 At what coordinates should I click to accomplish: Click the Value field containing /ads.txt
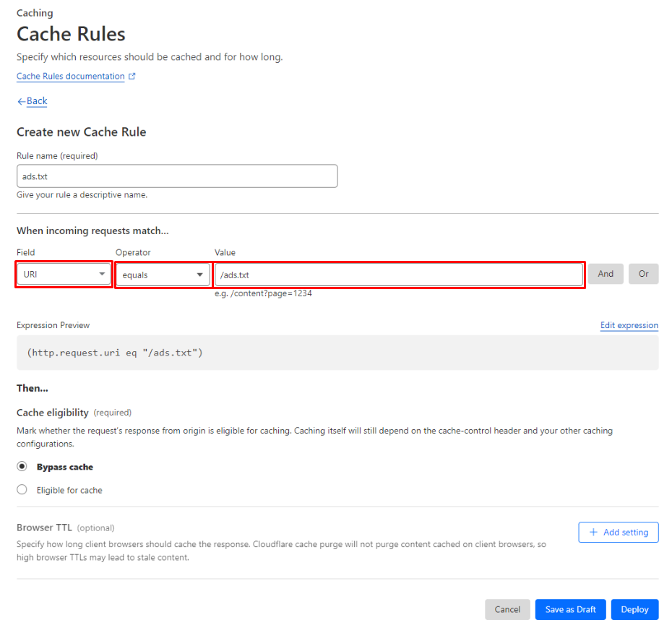pos(398,275)
